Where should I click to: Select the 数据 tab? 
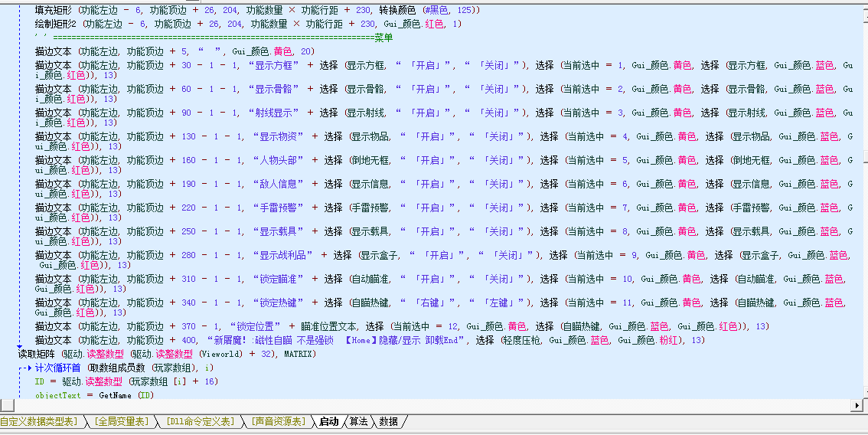point(388,422)
